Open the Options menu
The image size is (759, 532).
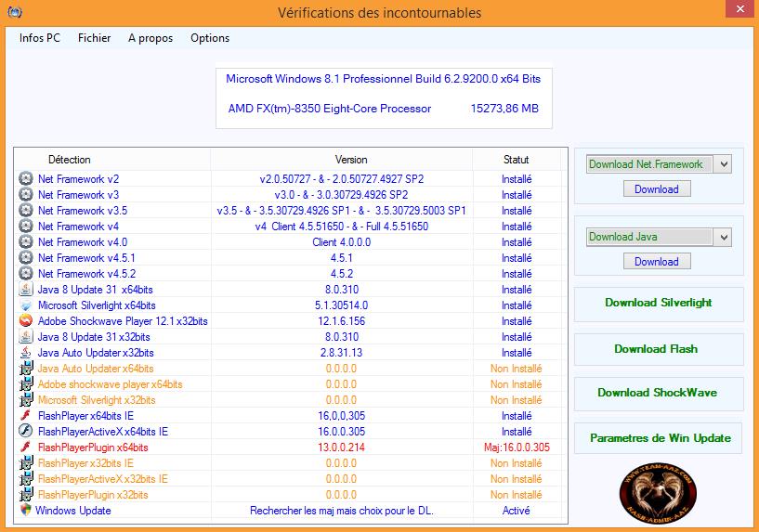tap(210, 38)
